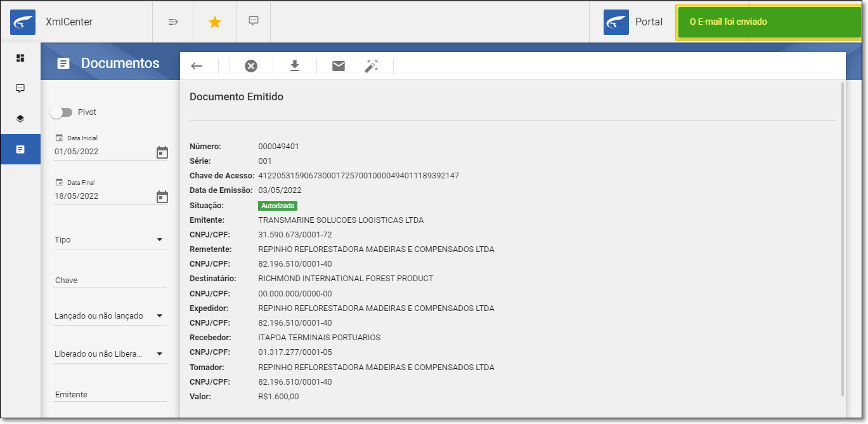Click the Série value 001
Viewport: 868px width, 424px height.
[x=265, y=161]
